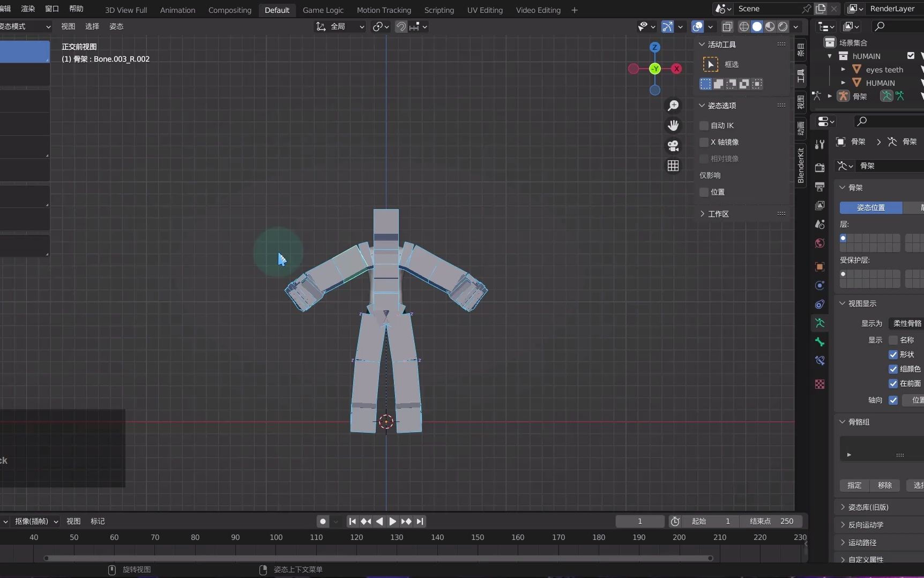The width and height of the screenshot is (924, 578).
Task: Open the World properties tab
Action: tap(819, 243)
